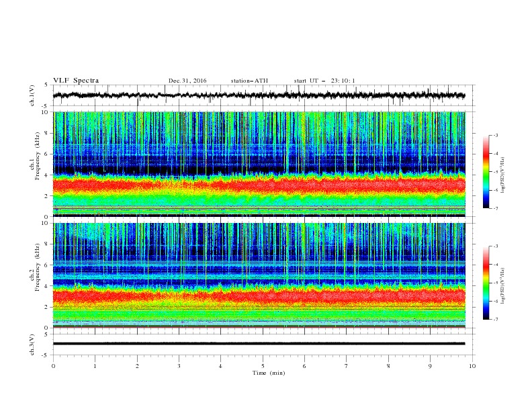Click time axis tick label "3"

[179, 366]
